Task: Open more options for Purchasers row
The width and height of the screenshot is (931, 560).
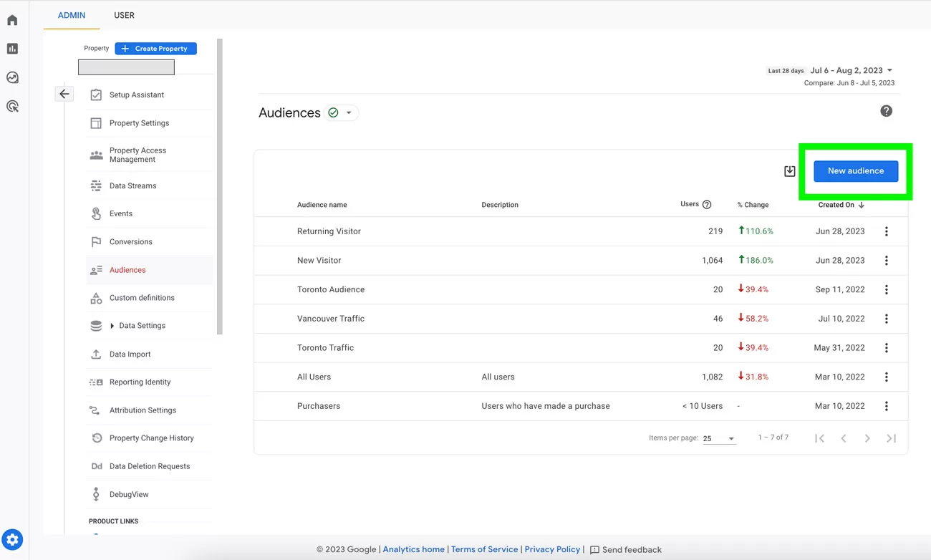Action: 886,406
